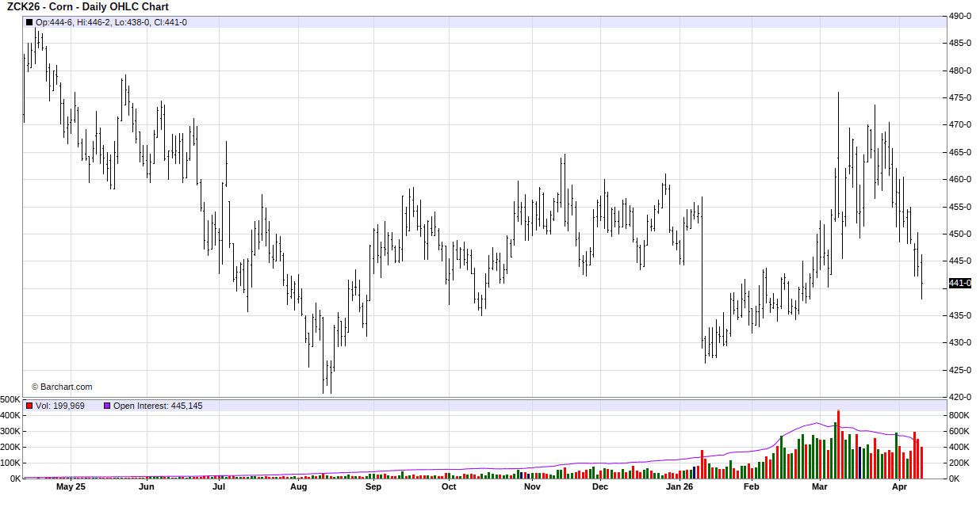Click the black OHLC legend square
The height and width of the screenshot is (511, 980).
29,22
